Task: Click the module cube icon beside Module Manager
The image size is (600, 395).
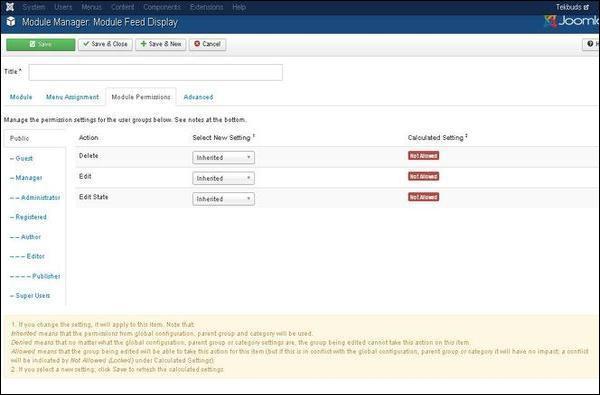Action: coord(11,22)
